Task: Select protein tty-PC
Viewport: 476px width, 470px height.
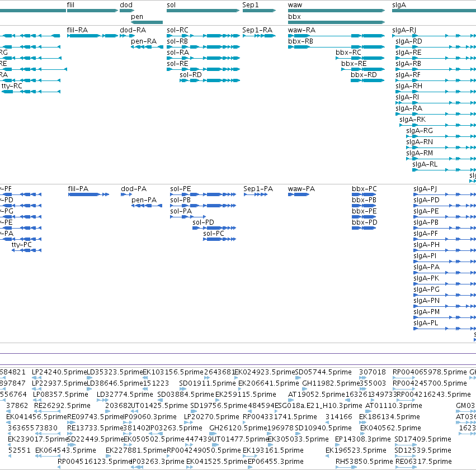Action: (x=26, y=251)
